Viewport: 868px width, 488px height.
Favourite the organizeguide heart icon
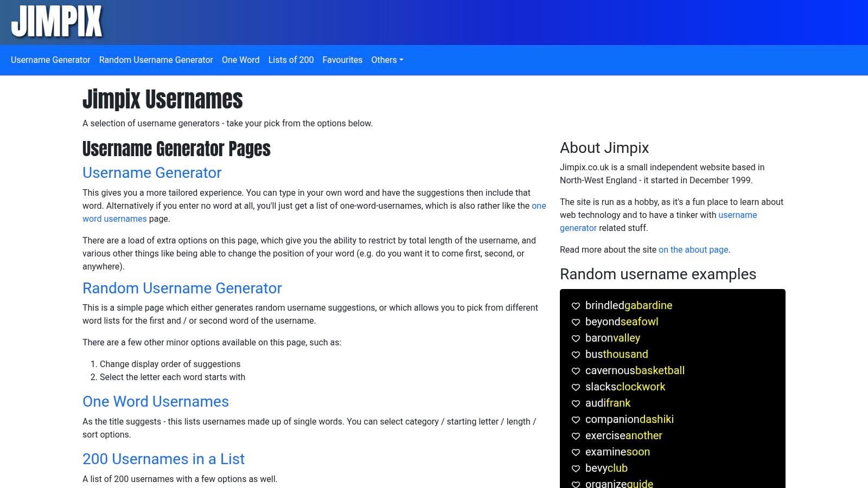576,484
